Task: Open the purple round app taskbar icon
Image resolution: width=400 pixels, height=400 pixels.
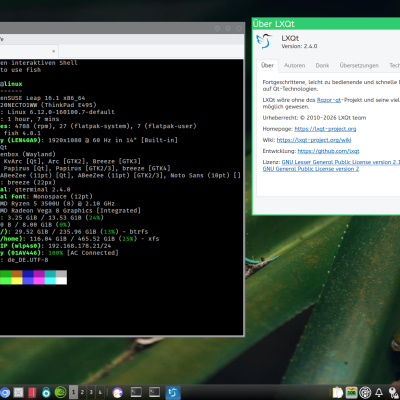Action: click(117, 393)
